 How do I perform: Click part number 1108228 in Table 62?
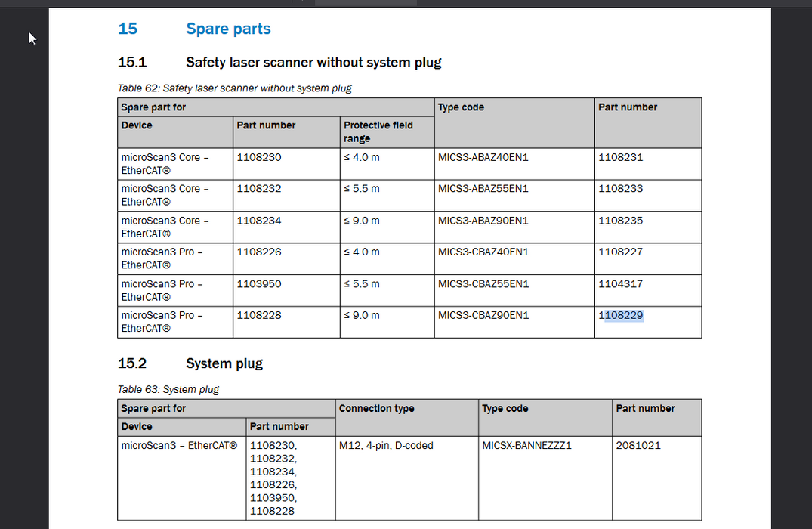[259, 315]
